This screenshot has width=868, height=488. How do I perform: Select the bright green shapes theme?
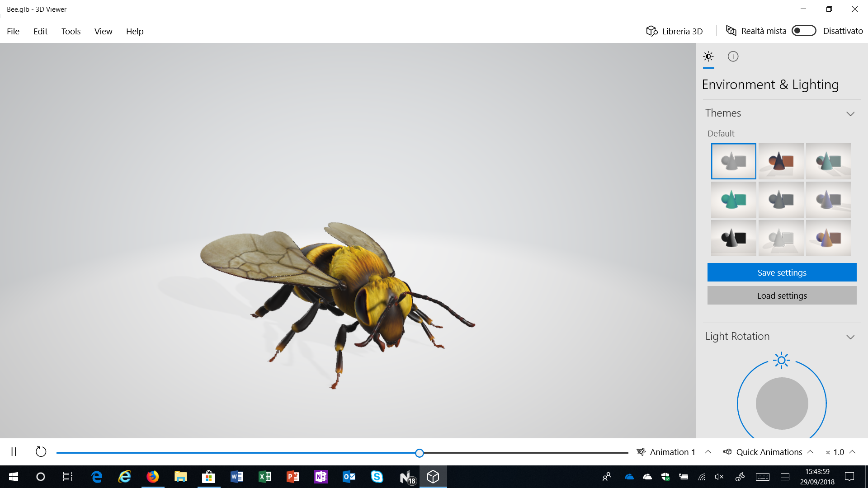[x=733, y=200]
